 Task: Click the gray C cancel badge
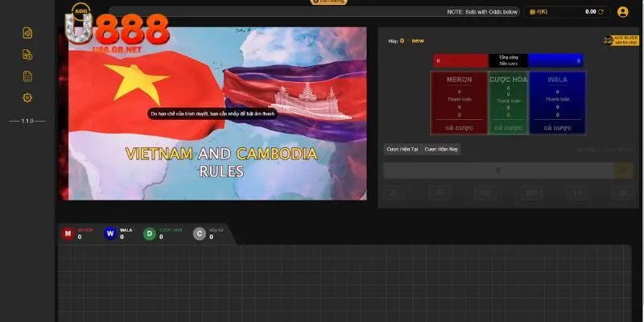click(x=199, y=234)
